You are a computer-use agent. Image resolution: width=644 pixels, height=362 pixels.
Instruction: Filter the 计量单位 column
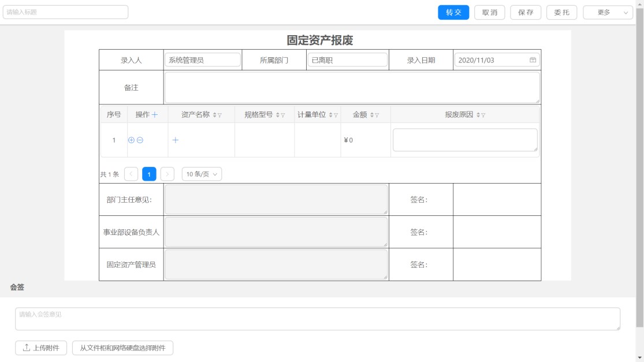336,115
